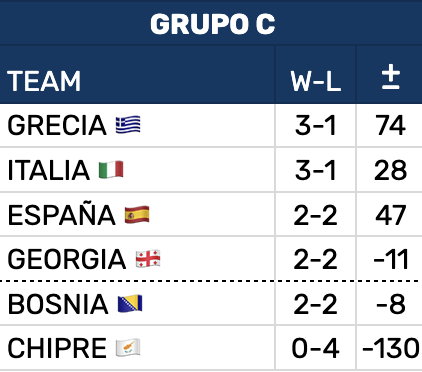Click the Cyprus flag icon
The height and width of the screenshot is (372, 422).
pos(128,348)
